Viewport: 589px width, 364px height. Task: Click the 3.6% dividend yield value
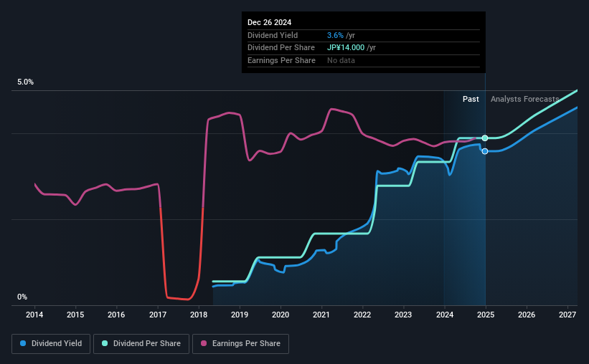[335, 35]
